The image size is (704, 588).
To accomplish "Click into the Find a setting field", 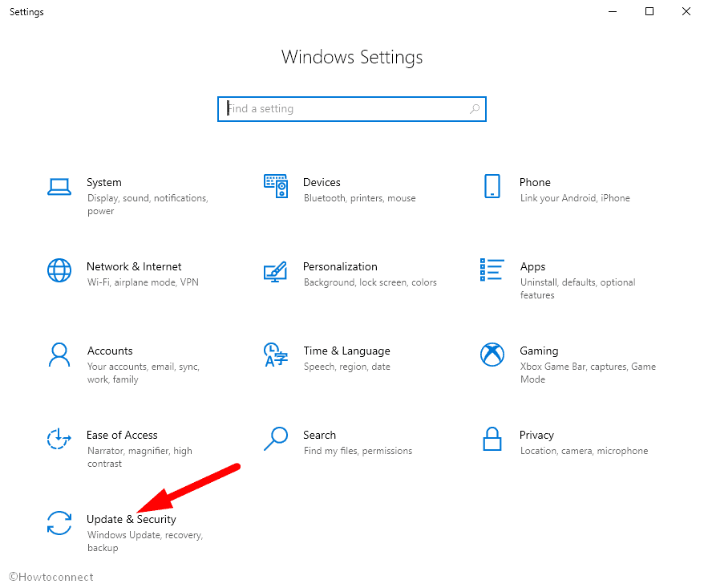I will 352,109.
